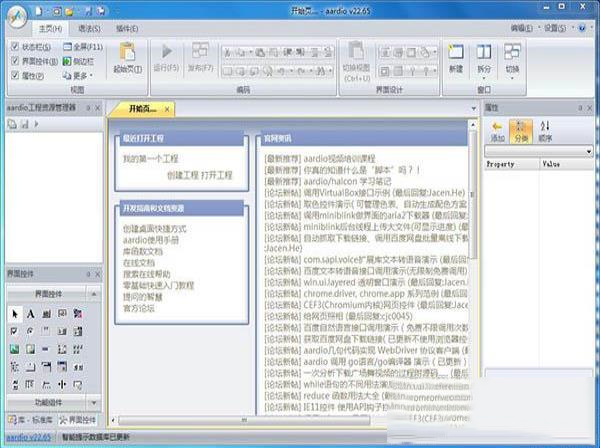Screen dimensions: 600x448
Task: Click the 运行(F5) run icon
Action: pyautogui.click(x=167, y=58)
